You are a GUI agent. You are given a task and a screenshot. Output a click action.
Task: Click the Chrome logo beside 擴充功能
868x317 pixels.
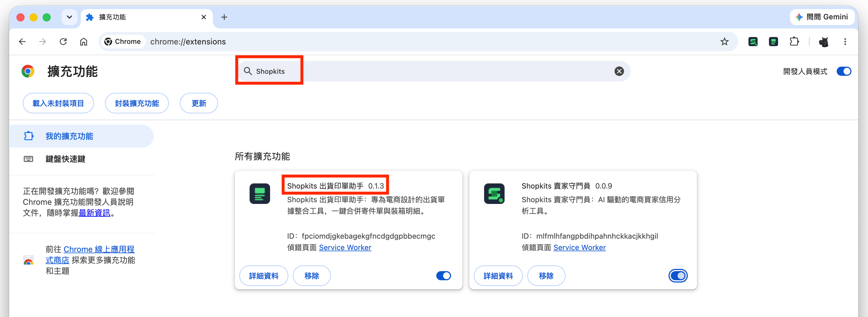point(28,71)
